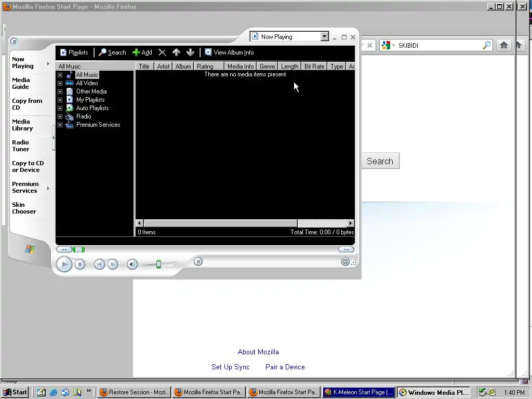
Task: Open the Media Guide tab
Action: tap(30, 84)
